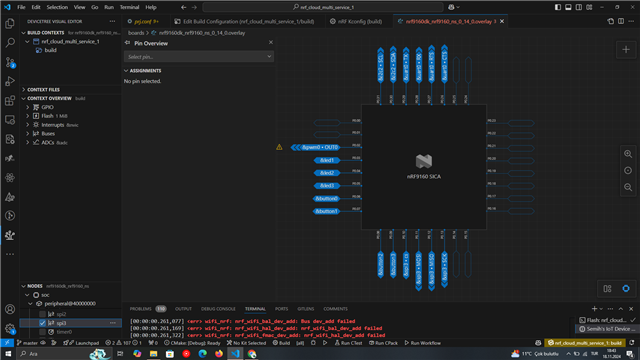Click the layout icon at canvas bottom right
The width and height of the screenshot is (640, 360).
point(607,289)
